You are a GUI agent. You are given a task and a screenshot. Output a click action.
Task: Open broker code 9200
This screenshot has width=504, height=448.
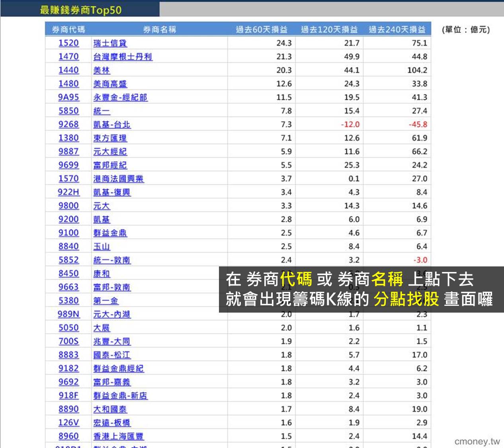(68, 219)
